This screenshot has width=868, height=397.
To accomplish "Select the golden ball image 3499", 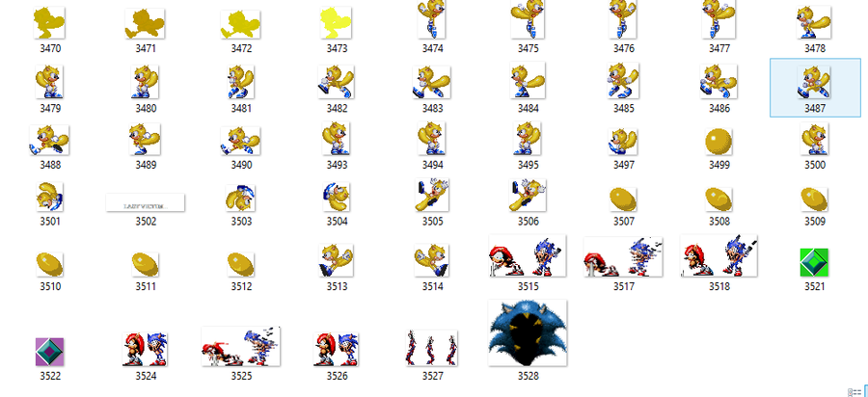I will 719,141.
